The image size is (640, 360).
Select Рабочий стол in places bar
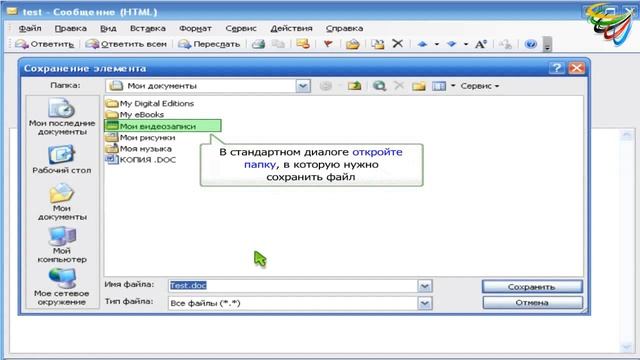(x=62, y=159)
